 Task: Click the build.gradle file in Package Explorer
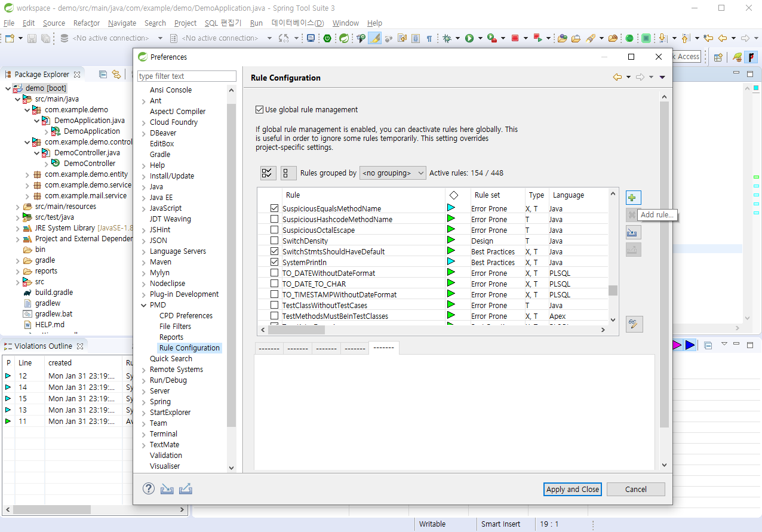tap(54, 293)
